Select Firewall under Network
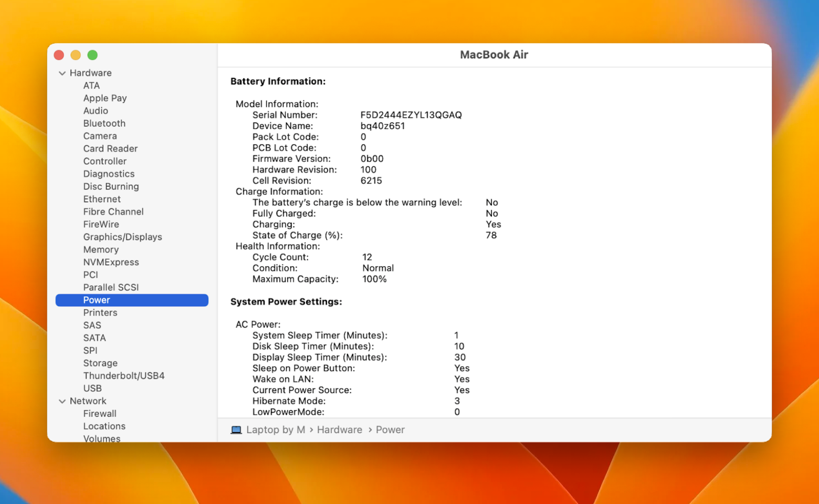The width and height of the screenshot is (819, 504). point(100,413)
